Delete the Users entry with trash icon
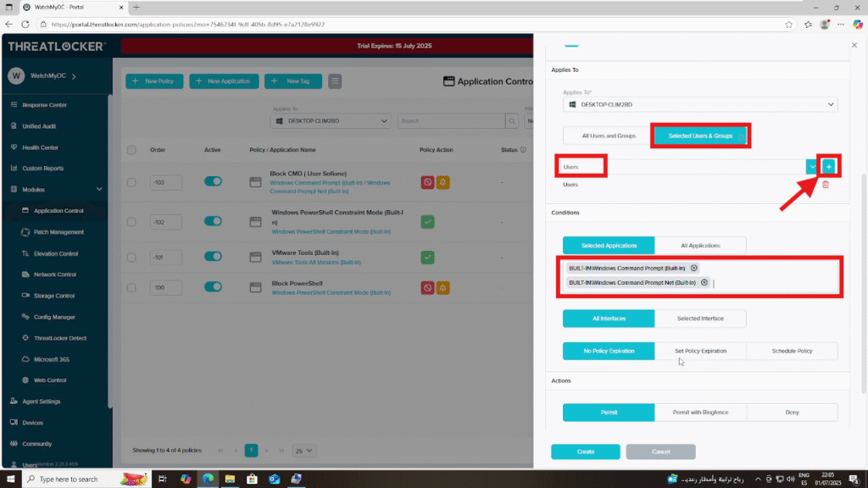Viewport: 868px width, 488px height. click(x=826, y=184)
